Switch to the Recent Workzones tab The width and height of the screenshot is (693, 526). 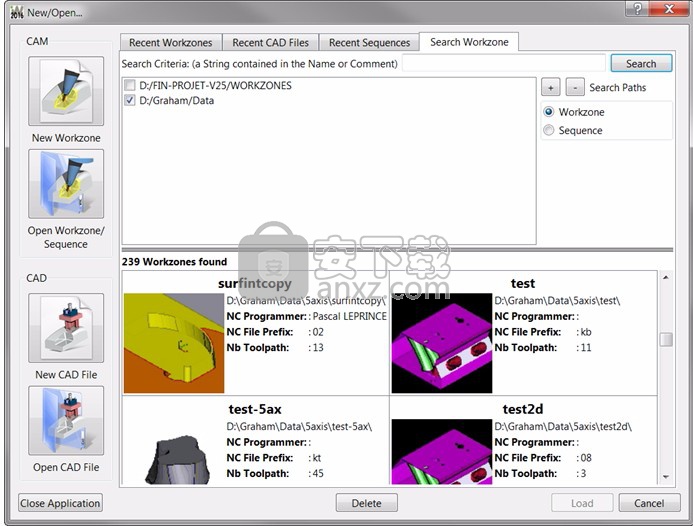tap(171, 42)
